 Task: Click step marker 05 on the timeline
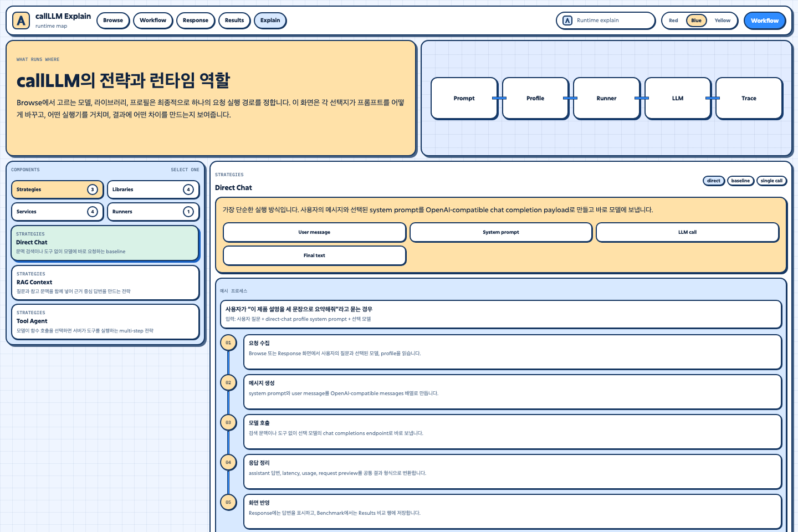point(228,503)
